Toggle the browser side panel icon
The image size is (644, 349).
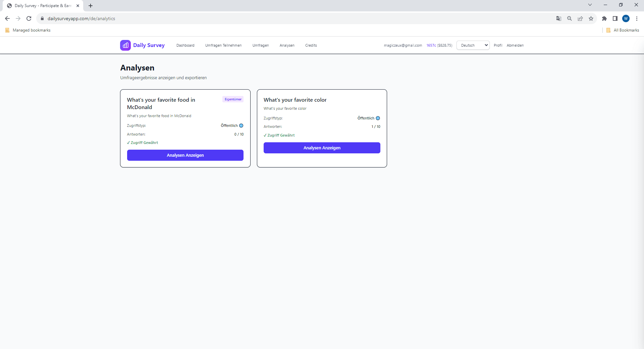615,18
